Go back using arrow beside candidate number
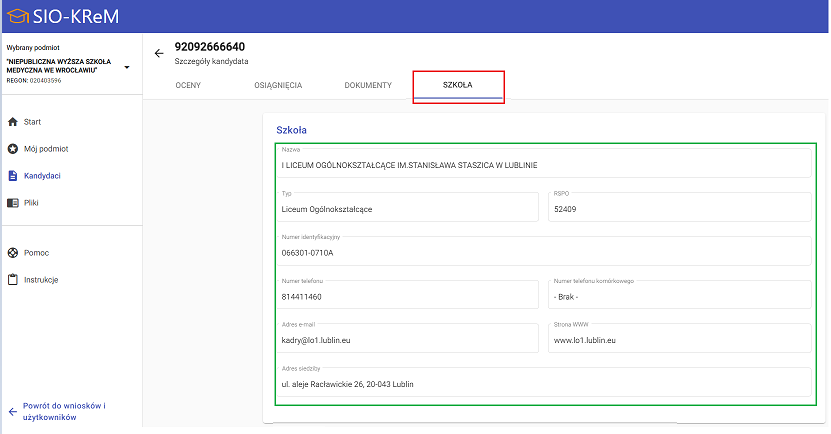The width and height of the screenshot is (831, 434). (x=159, y=53)
